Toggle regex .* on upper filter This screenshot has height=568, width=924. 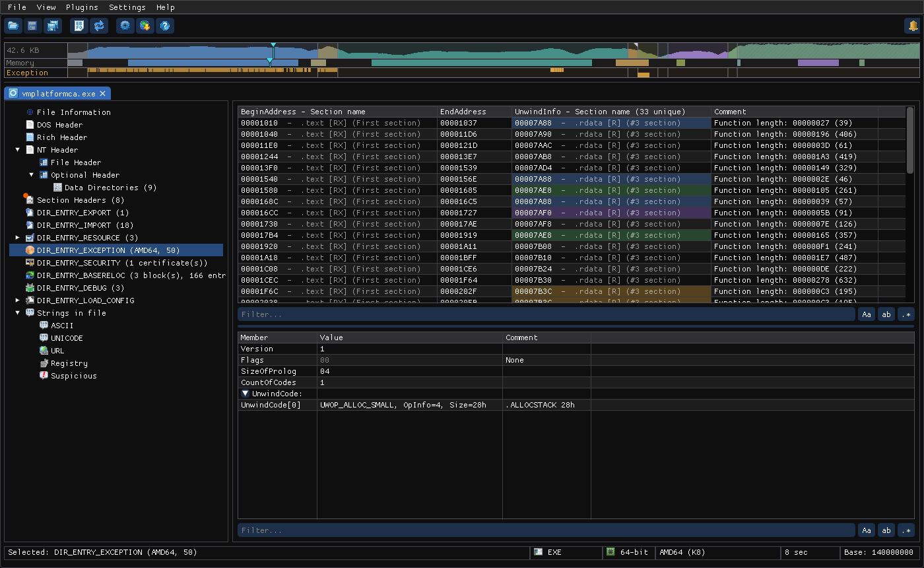coord(906,314)
